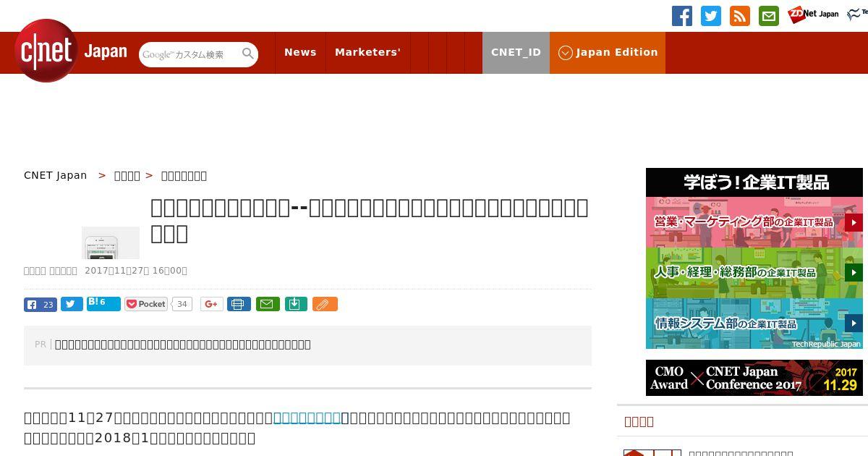Follow the CNET Japan breadcrumb link
This screenshot has height=456, width=868.
pos(56,175)
